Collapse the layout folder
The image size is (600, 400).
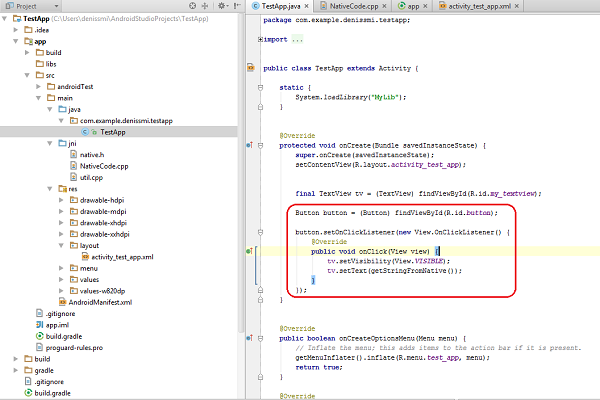(x=61, y=245)
